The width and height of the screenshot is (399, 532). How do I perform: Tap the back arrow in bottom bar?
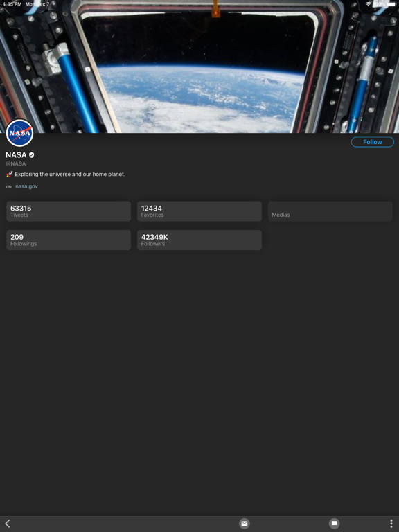point(8,524)
